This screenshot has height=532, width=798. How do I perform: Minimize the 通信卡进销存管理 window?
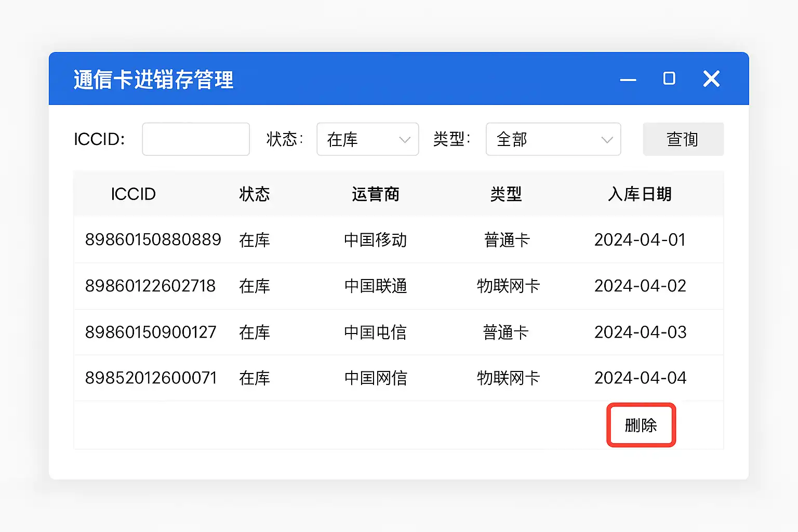click(628, 79)
